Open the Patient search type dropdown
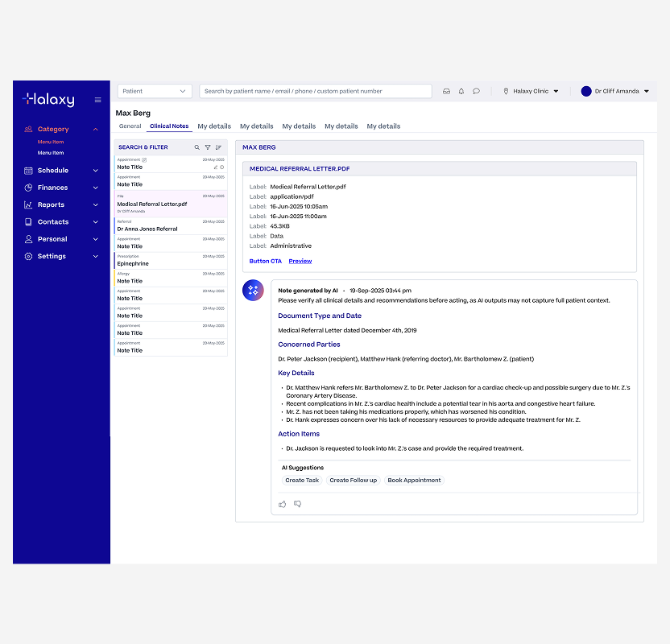The height and width of the screenshot is (644, 670). coord(155,92)
